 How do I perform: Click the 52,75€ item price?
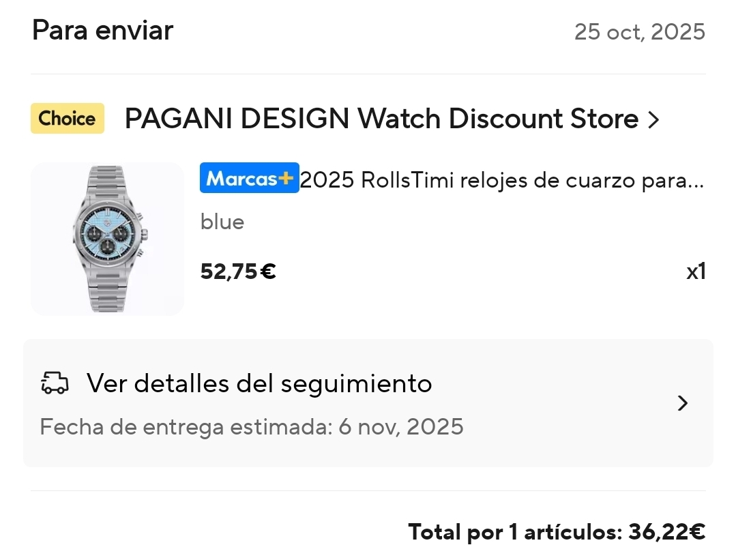(x=238, y=271)
